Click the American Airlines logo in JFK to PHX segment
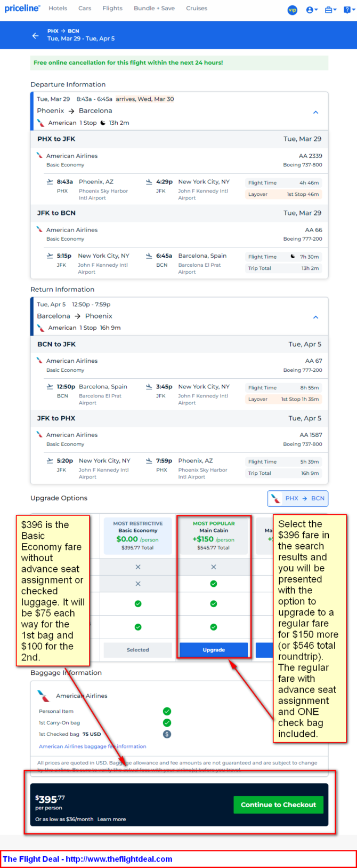 pyautogui.click(x=39, y=434)
